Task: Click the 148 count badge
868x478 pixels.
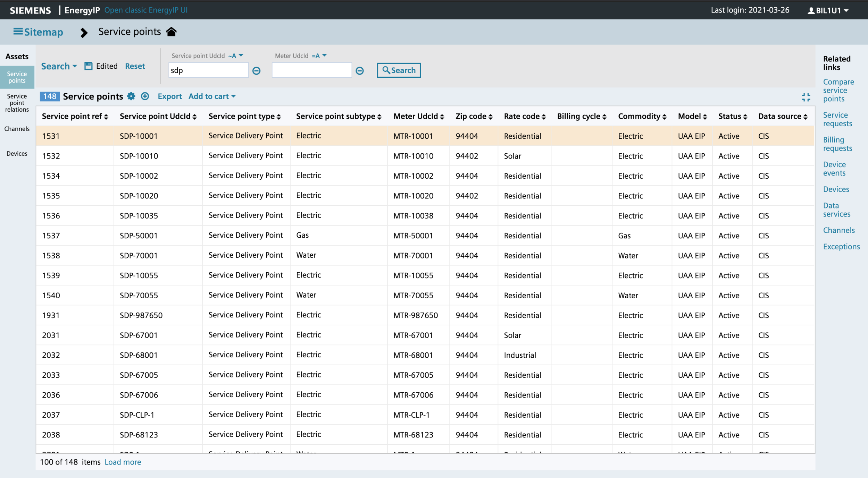Action: click(50, 96)
